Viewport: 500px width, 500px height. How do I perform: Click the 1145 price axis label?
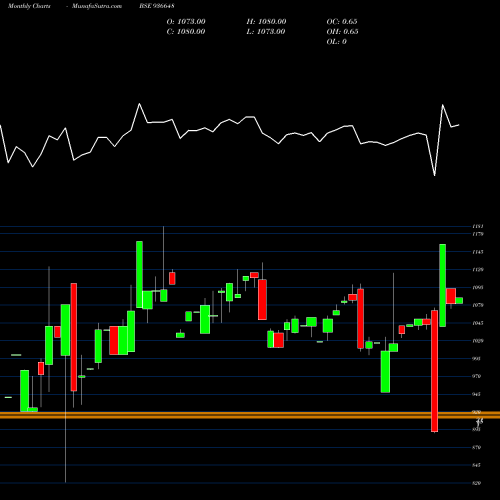478,252
